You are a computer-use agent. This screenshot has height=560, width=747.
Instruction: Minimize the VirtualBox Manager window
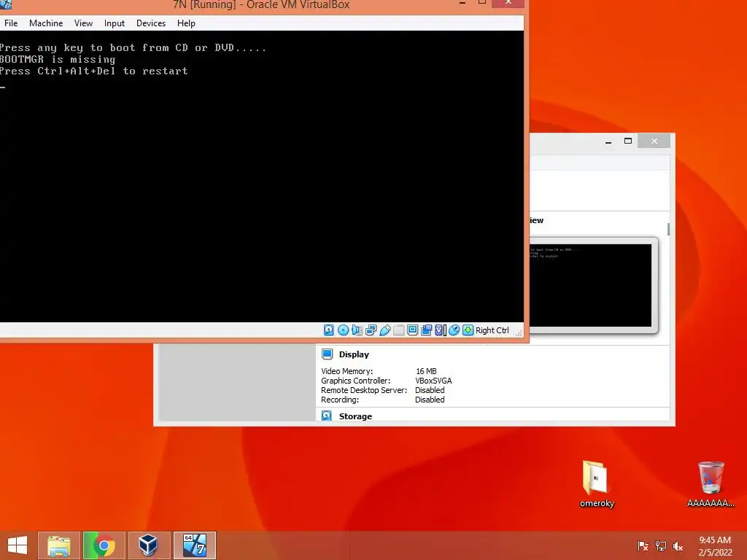(608, 141)
